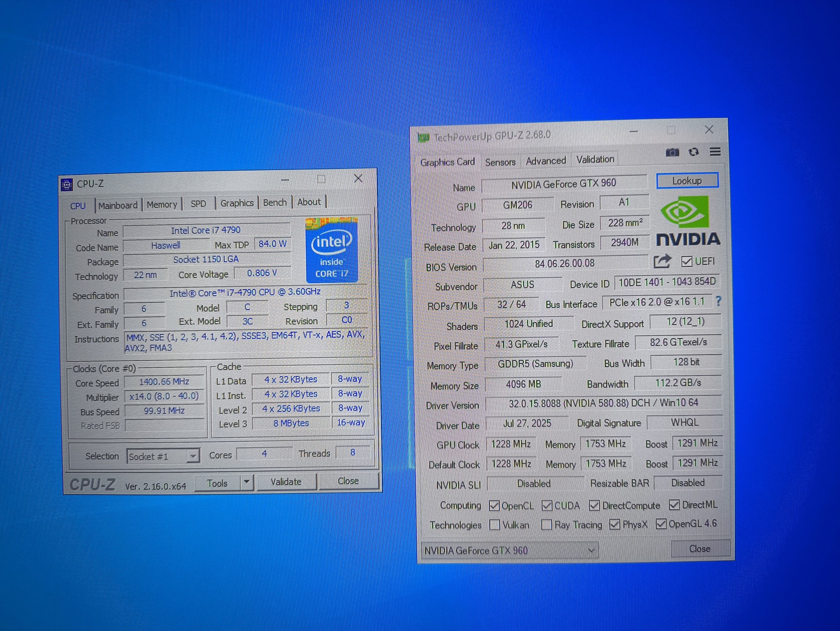Click the Bus Interface question mark
This screenshot has height=631, width=840.
[x=718, y=301]
